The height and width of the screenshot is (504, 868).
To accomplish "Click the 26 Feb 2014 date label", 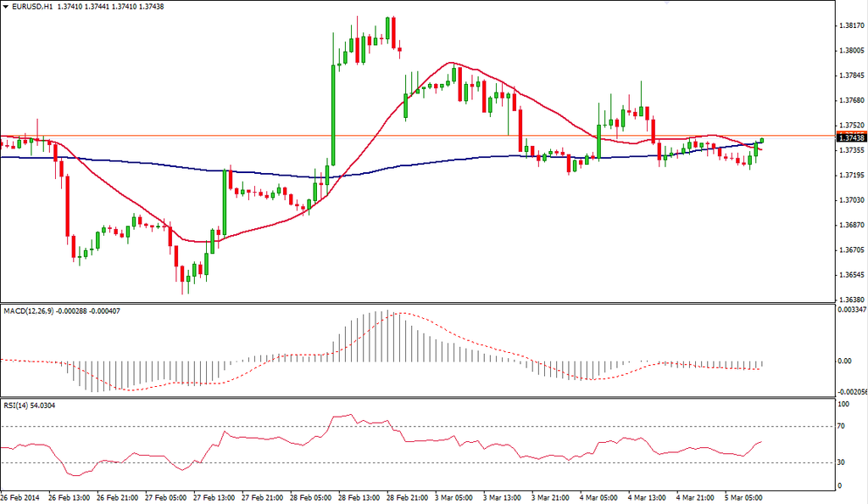I will pos(21,497).
